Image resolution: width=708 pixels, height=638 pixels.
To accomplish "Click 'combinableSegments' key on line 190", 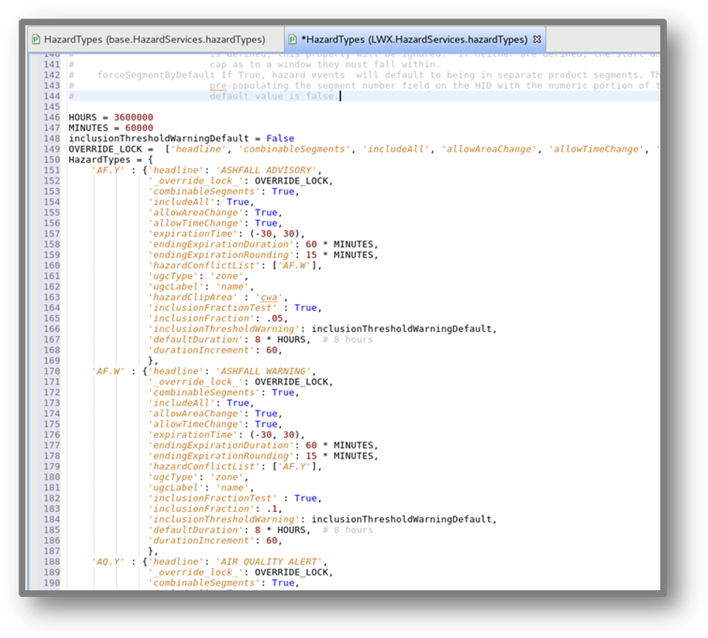I will pos(204,583).
